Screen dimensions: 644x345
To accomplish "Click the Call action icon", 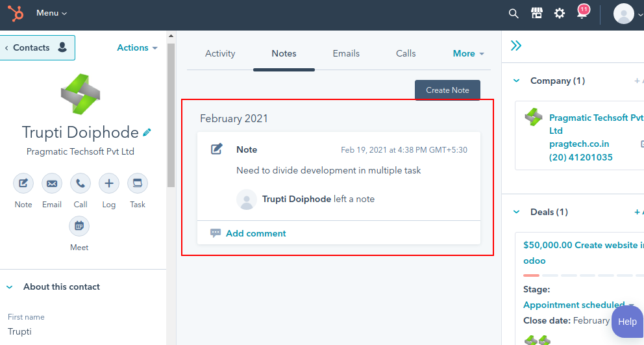I will (x=80, y=183).
